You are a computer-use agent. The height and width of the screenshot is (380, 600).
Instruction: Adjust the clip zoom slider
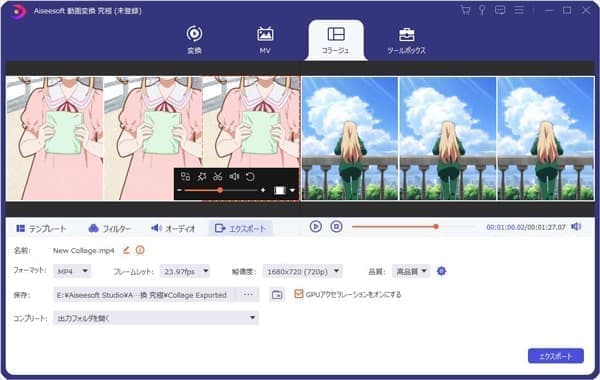pyautogui.click(x=221, y=190)
